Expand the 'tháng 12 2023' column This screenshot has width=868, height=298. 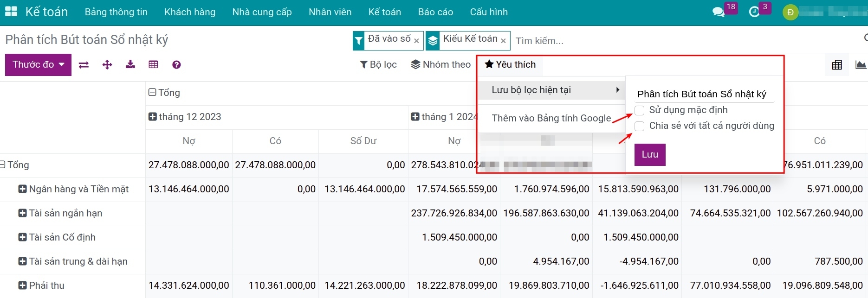tap(153, 117)
